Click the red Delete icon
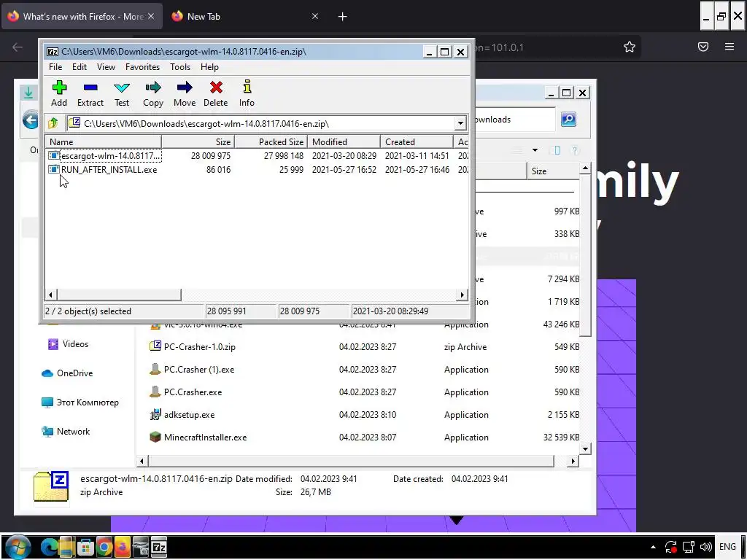747x560 pixels. tap(215, 94)
